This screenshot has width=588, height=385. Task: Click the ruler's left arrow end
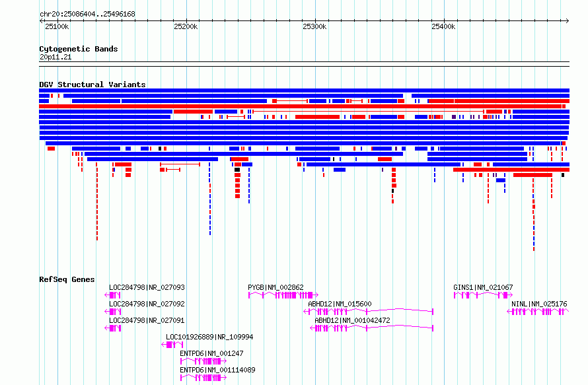click(x=41, y=20)
